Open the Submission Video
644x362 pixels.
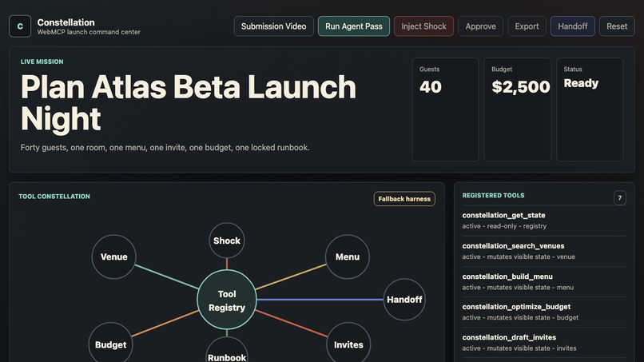[x=273, y=26]
